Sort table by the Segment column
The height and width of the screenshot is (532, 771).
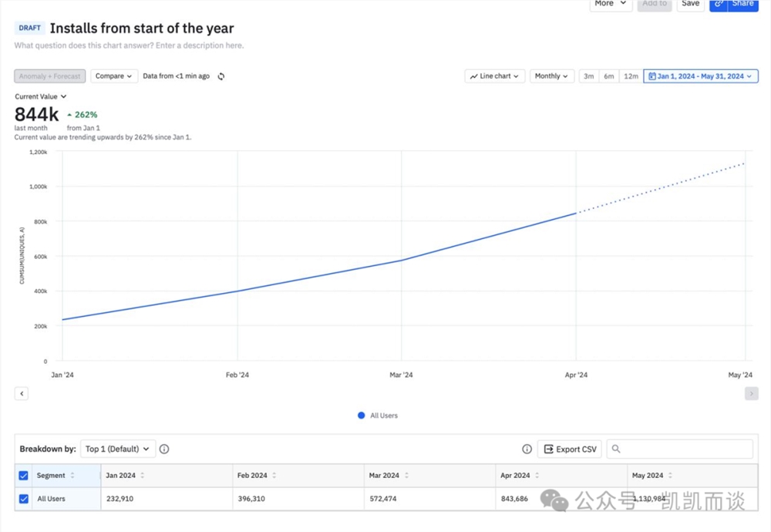pos(72,476)
